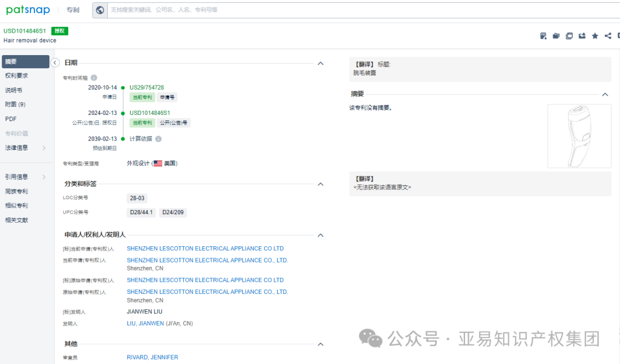The height and width of the screenshot is (364, 620).
Task: Open the 附图(9) tab
Action: point(17,104)
